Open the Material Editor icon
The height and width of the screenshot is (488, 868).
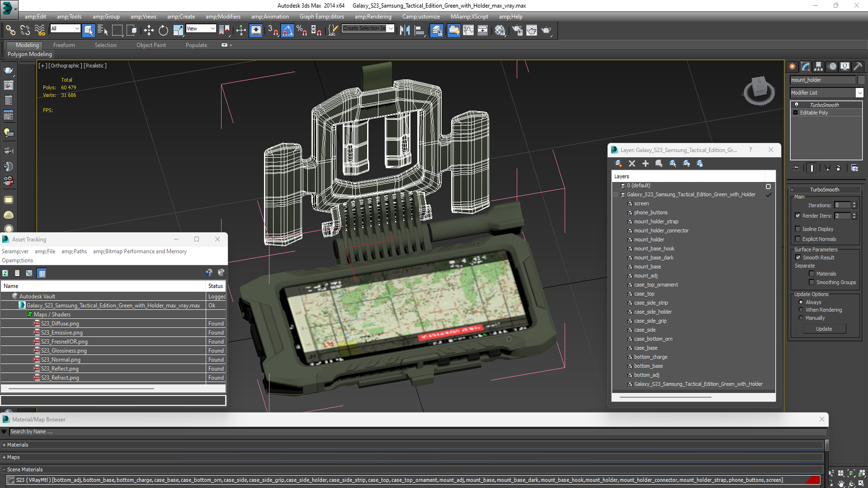pyautogui.click(x=500, y=30)
